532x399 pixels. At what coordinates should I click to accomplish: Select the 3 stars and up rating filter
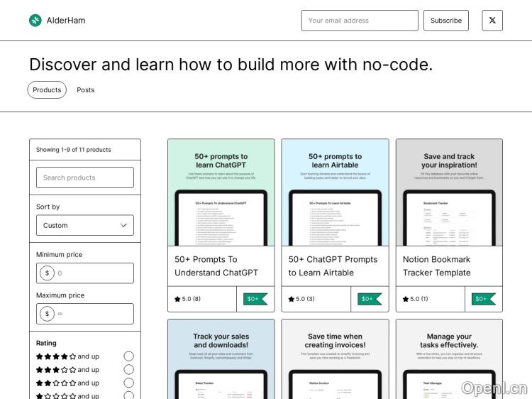click(128, 370)
